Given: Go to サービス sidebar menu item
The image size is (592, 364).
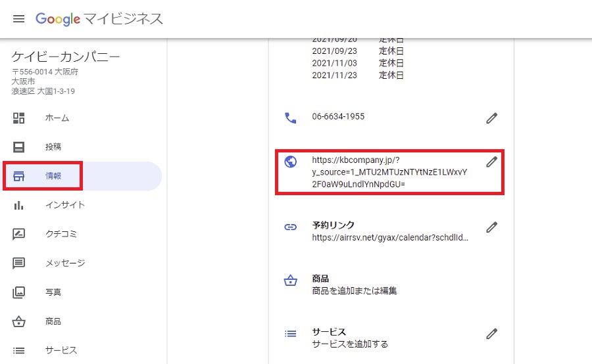Looking at the screenshot, I should [x=61, y=350].
